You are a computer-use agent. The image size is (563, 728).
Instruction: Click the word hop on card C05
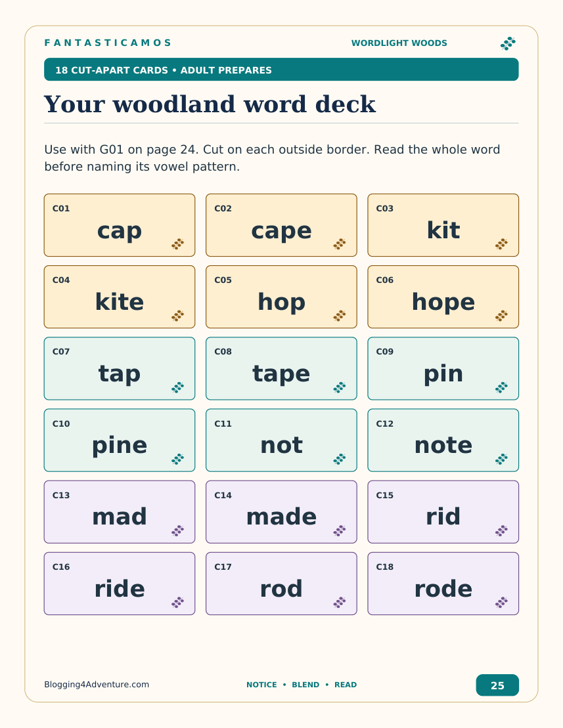tap(281, 302)
